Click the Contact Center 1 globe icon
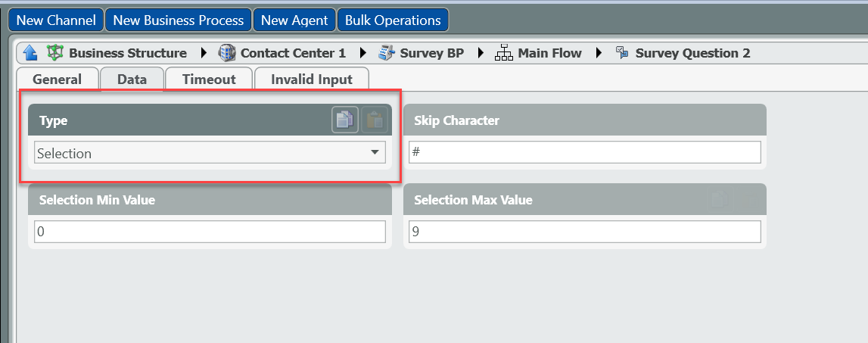868x343 pixels. point(226,53)
